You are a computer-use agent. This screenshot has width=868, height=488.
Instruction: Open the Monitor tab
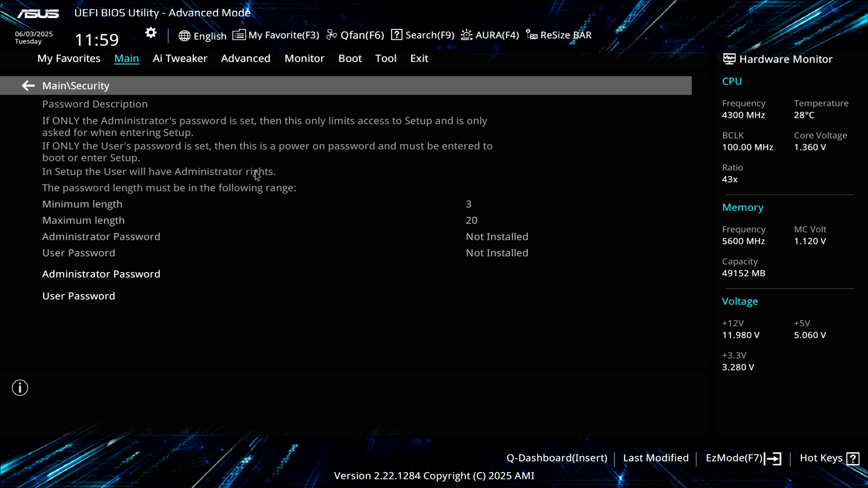[x=304, y=58]
